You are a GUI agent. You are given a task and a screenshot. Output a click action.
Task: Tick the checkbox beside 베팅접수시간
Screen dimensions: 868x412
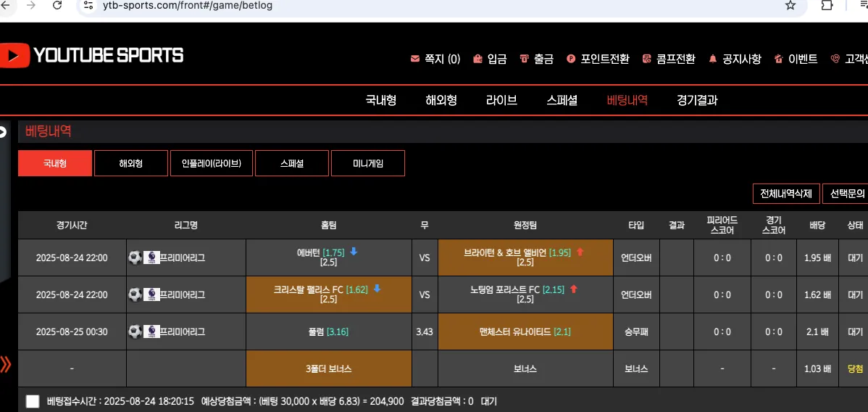pyautogui.click(x=33, y=401)
